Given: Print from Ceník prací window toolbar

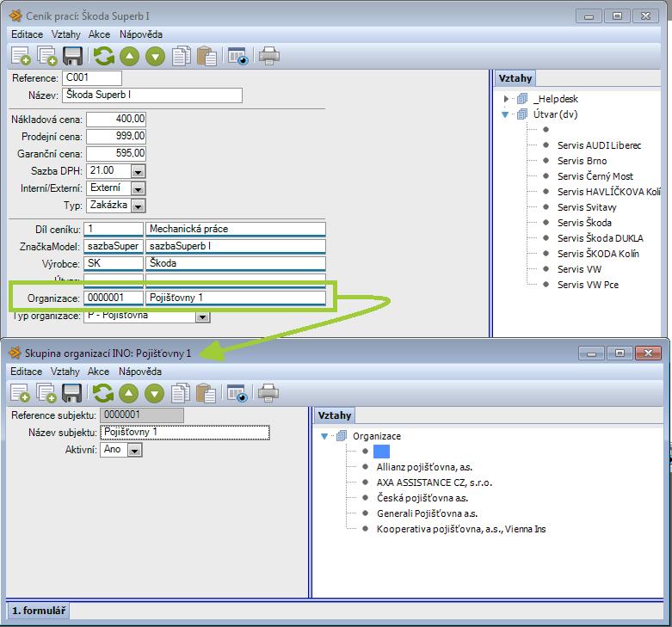Looking at the screenshot, I should coord(269,56).
